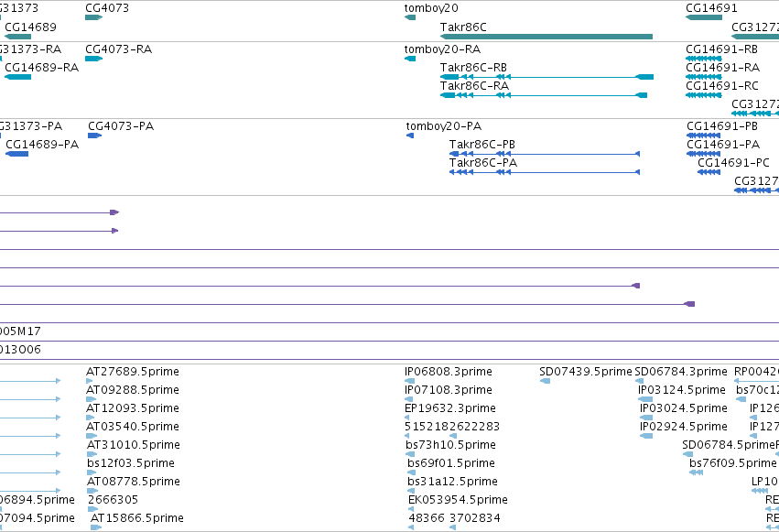
Task: Click the CG4073 gene arrow glyph
Action: point(94,17)
